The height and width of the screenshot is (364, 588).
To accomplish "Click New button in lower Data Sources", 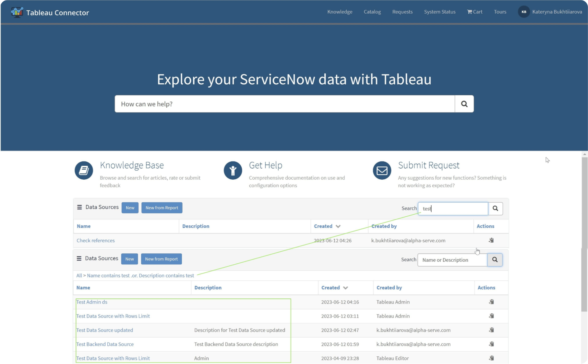I will tap(129, 259).
